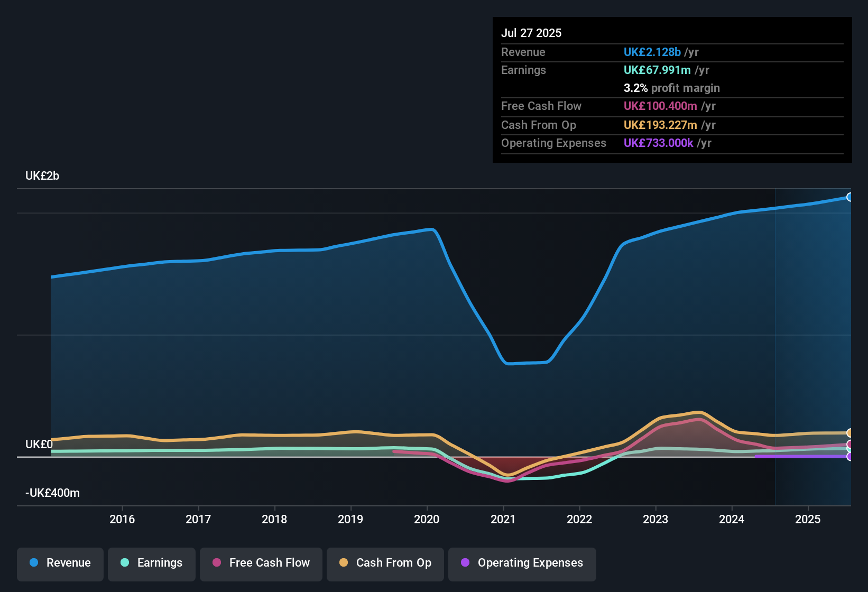Viewport: 868px width, 592px height.
Task: Select the orange Cash From Op endpoint marker
Action: point(850,432)
